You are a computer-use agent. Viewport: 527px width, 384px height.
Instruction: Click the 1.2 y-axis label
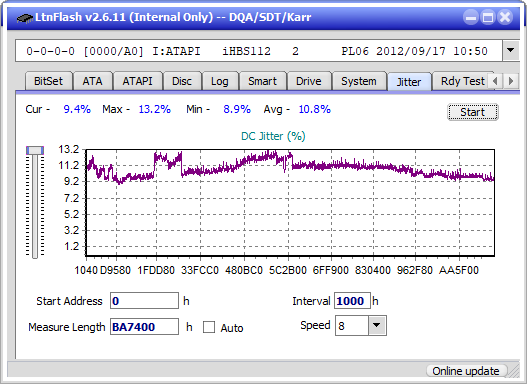71,246
